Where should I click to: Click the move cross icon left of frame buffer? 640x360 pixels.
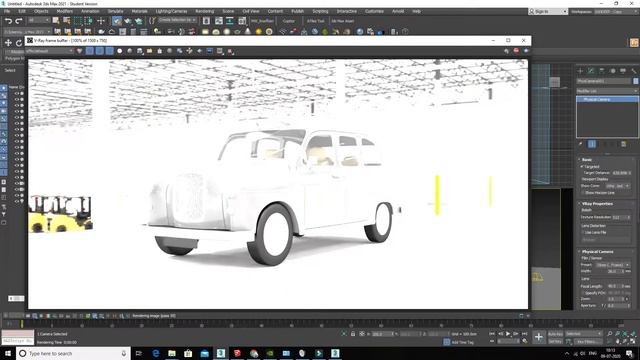(8, 42)
